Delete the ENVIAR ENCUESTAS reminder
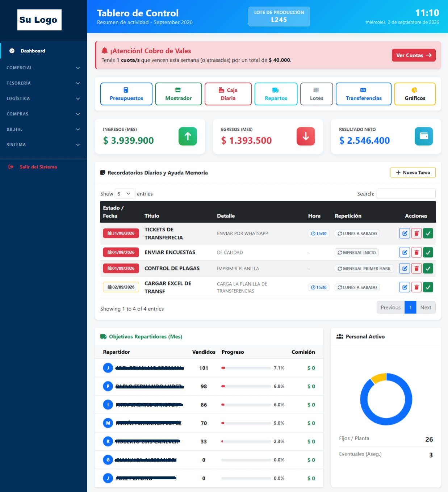This screenshot has height=492, width=448. pos(416,252)
